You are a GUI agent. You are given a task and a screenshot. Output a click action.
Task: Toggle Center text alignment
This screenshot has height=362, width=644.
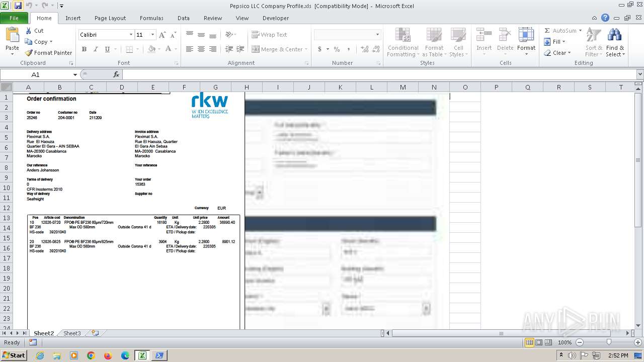coord(201,49)
